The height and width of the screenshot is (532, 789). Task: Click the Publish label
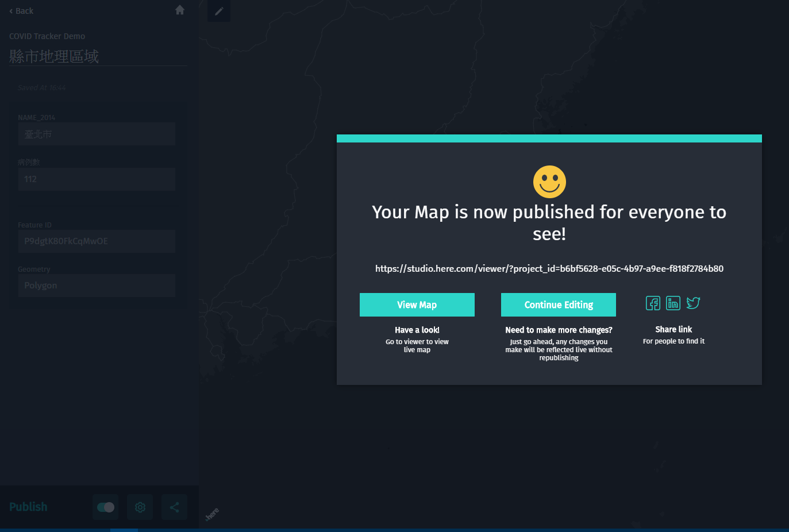click(28, 507)
